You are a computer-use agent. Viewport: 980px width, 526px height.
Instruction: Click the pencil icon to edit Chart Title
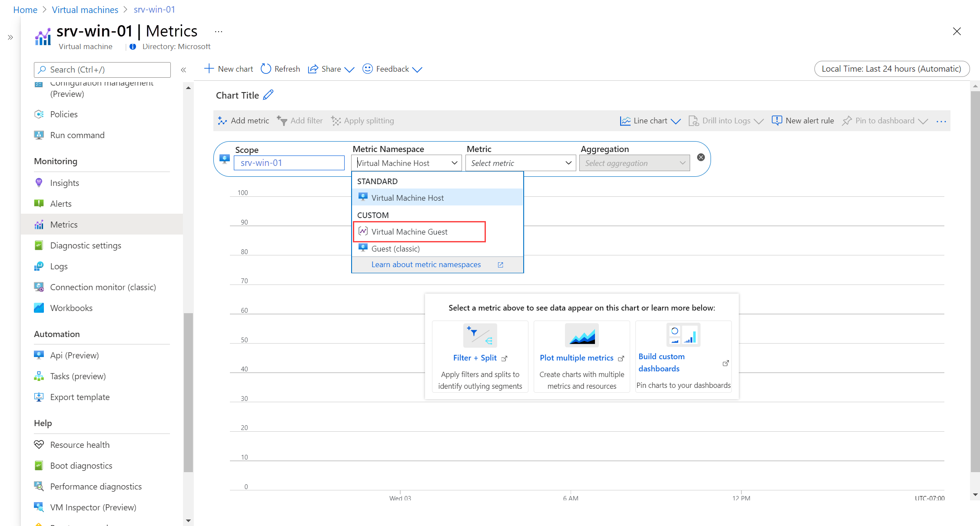point(268,95)
